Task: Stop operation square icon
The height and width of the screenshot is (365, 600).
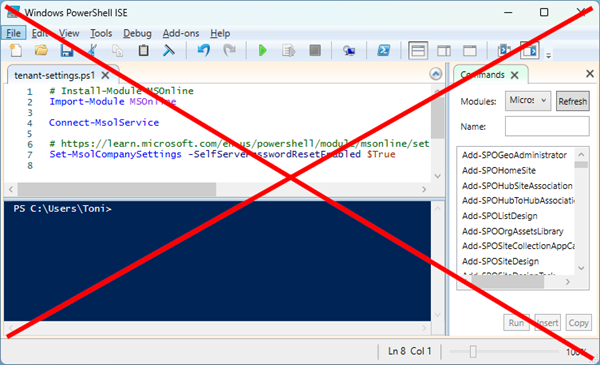Action: tap(315, 51)
